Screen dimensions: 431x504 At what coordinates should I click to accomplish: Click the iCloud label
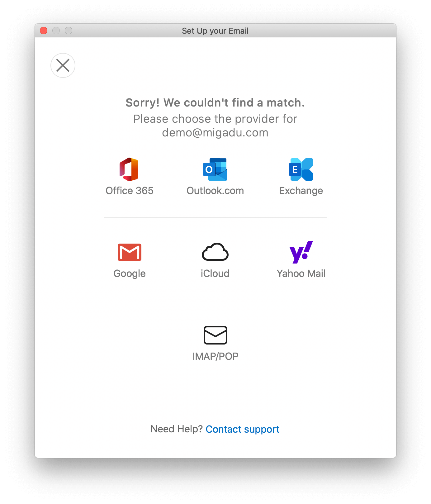pos(215,273)
